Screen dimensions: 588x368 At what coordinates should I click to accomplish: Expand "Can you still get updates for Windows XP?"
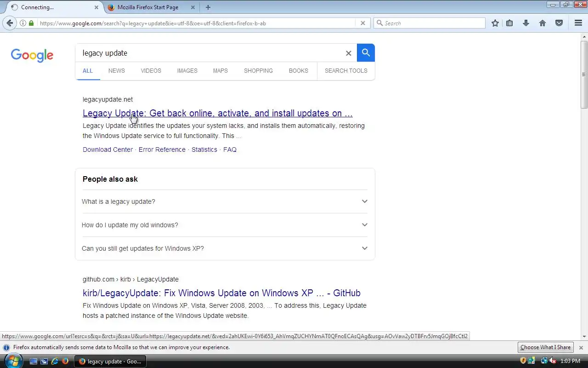[225, 248]
